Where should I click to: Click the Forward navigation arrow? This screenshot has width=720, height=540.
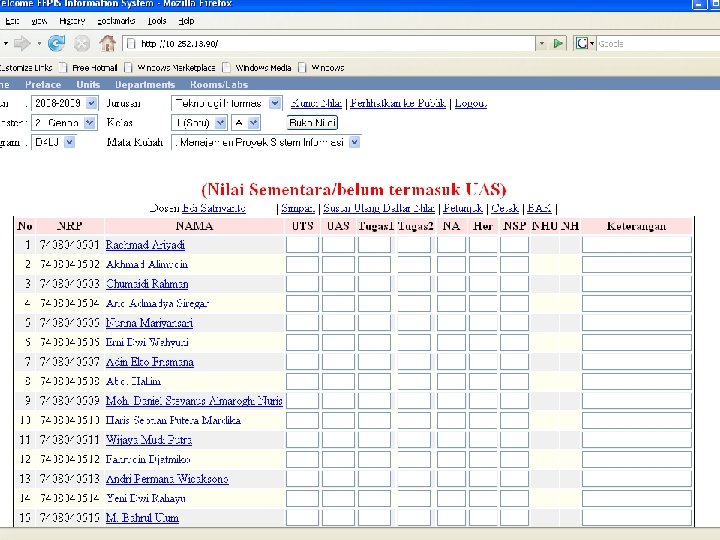click(21, 44)
